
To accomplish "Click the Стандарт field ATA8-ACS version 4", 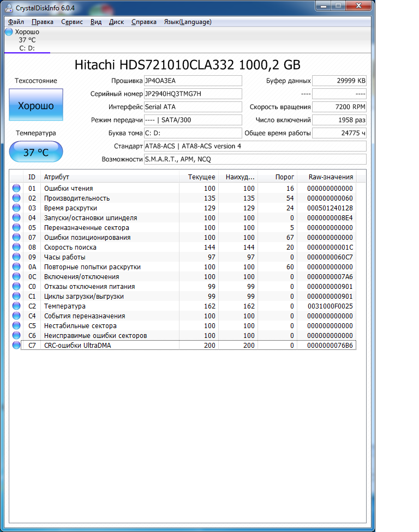I will coord(255,146).
